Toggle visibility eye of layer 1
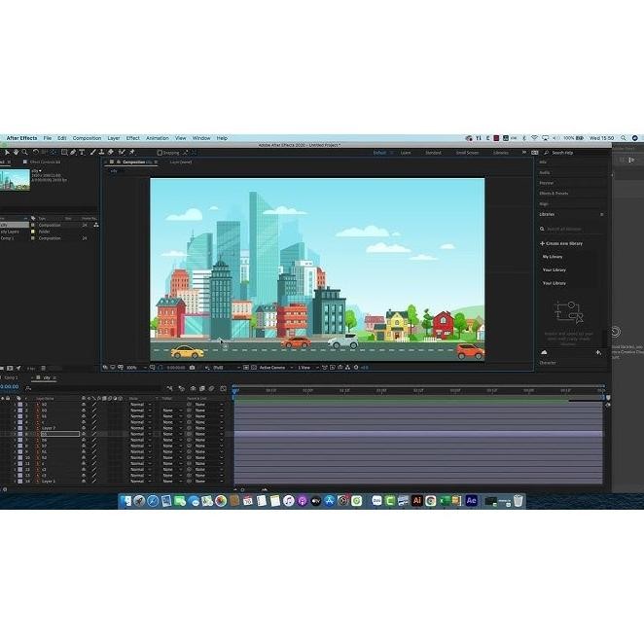Viewport: 644px width, 644px height. pos(84,405)
